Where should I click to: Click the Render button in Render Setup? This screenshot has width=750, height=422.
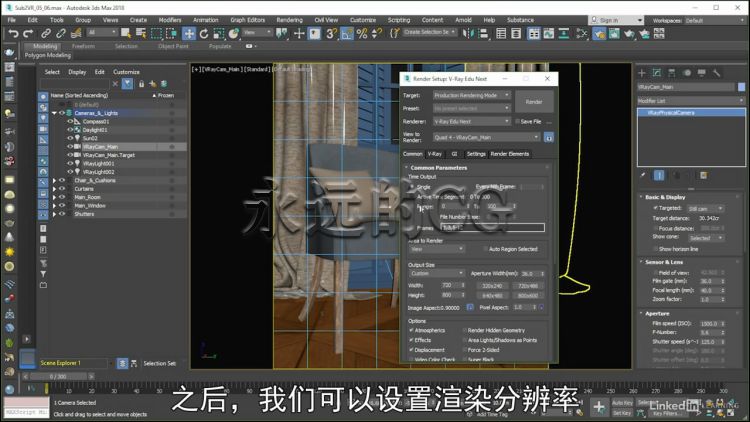534,102
